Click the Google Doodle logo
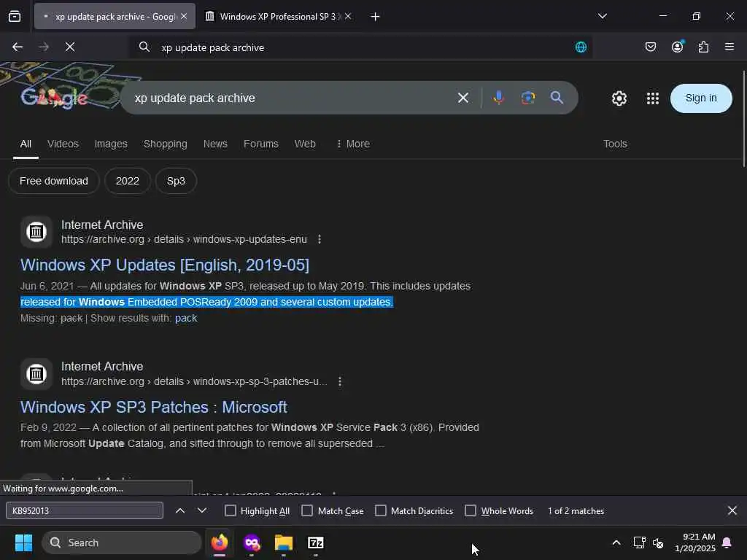The width and height of the screenshot is (747, 560). point(54,98)
